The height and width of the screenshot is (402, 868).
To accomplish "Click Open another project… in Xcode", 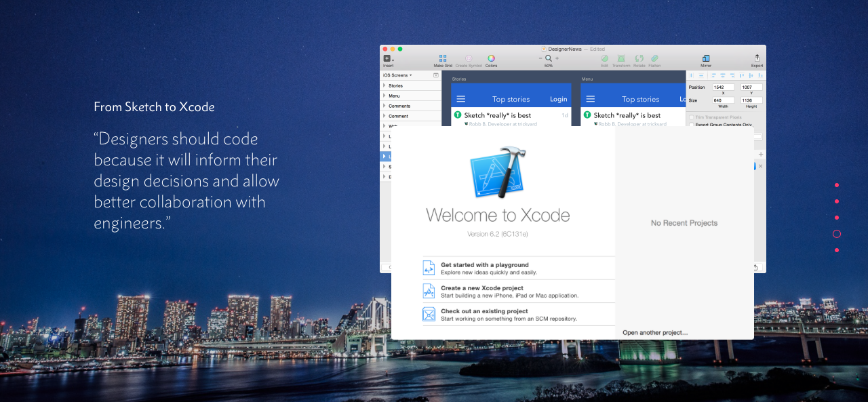I will click(x=655, y=332).
